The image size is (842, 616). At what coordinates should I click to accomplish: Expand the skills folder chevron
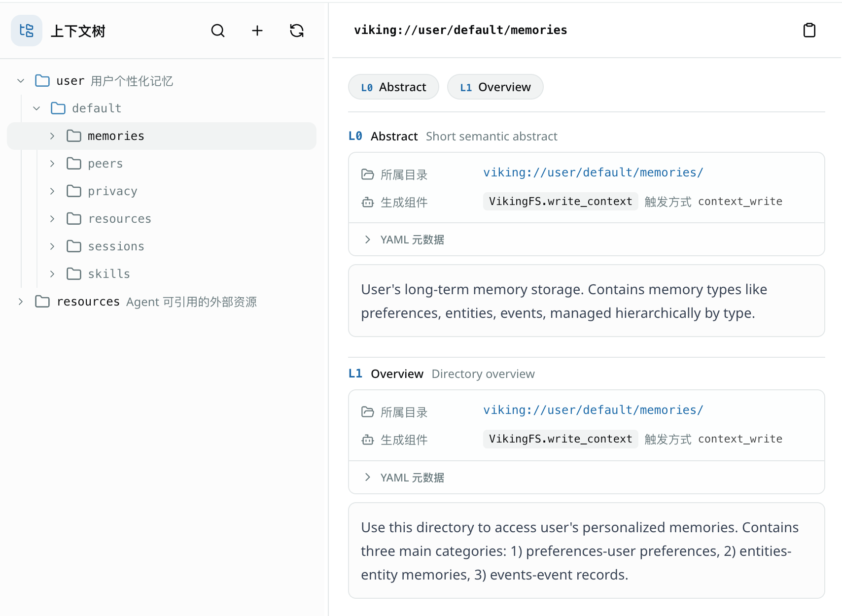[x=52, y=274]
